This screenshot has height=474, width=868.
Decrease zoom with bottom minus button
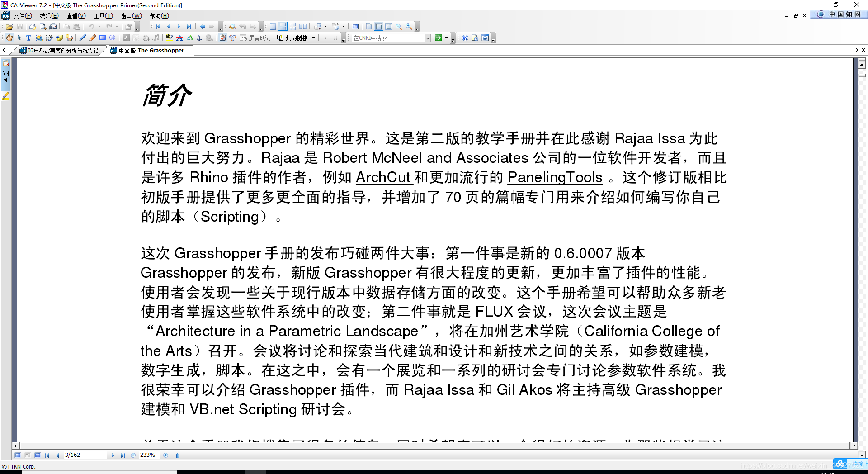tap(133, 455)
